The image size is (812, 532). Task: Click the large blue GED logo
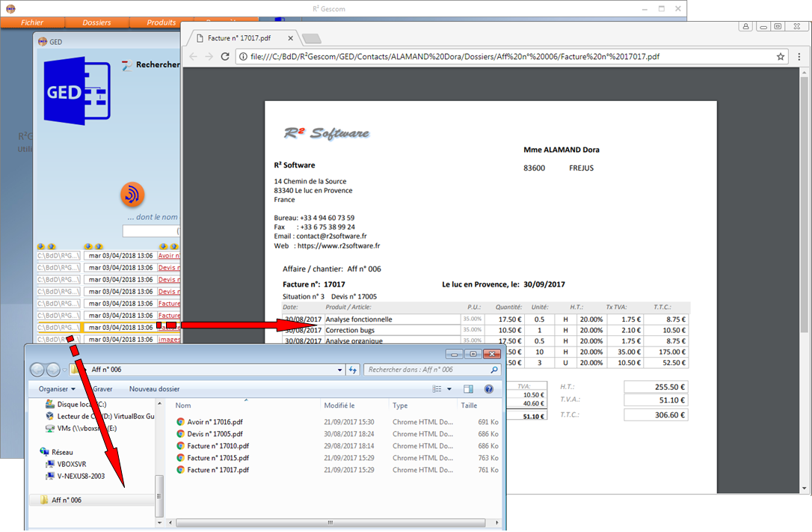click(x=78, y=91)
